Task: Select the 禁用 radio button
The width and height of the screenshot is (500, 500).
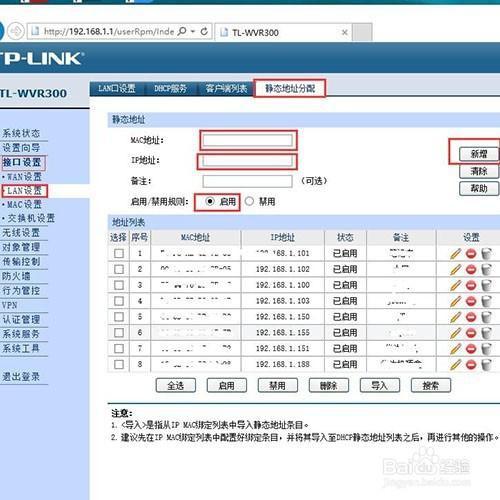Action: click(x=249, y=201)
